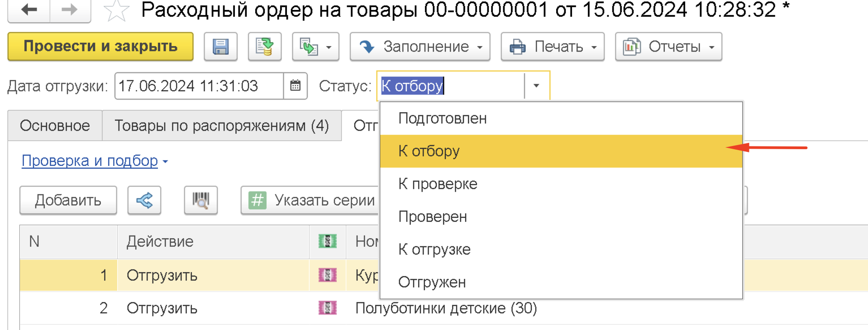Image resolution: width=868 pixels, height=330 pixels.
Task: Open the Печать dropdown menu
Action: (x=553, y=47)
